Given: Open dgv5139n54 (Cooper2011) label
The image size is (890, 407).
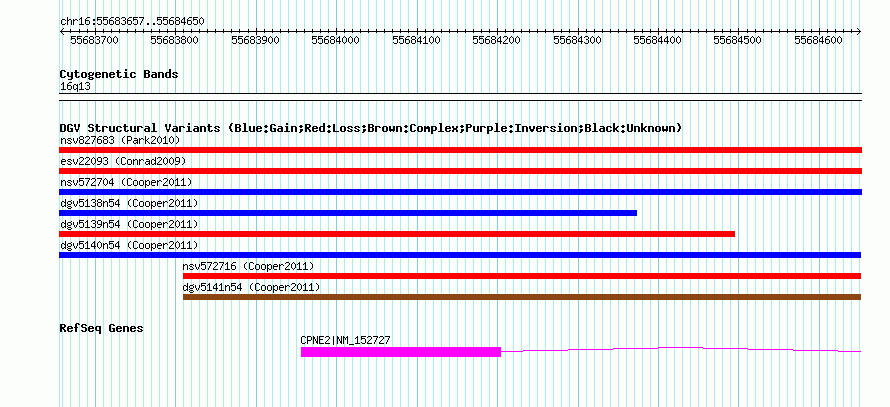Looking at the screenshot, I should coord(129,224).
